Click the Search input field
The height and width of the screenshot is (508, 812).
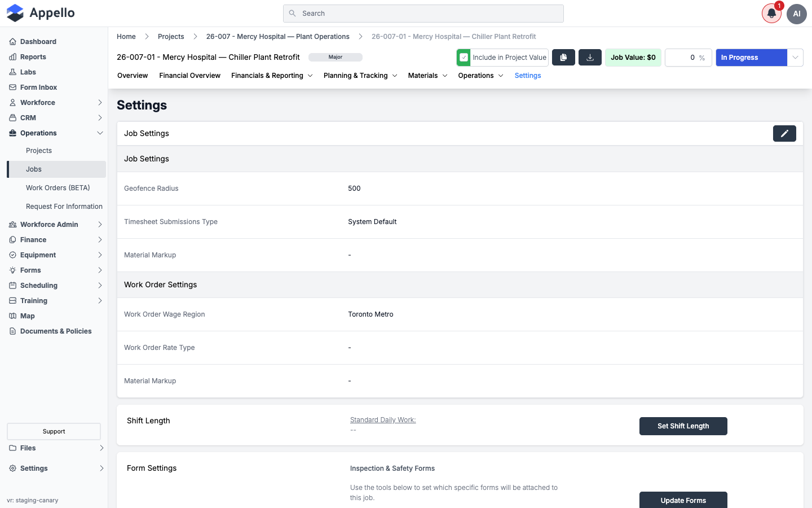tap(423, 14)
